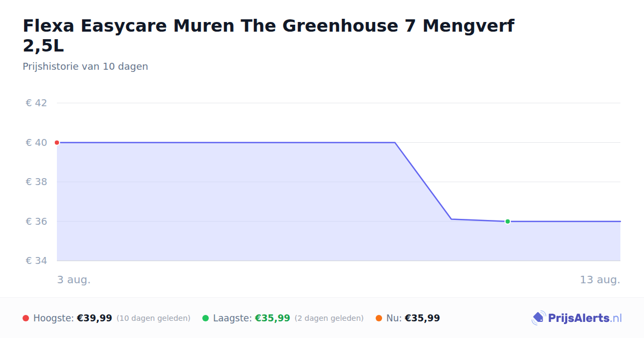Click the current price next to Nu

pos(422,318)
